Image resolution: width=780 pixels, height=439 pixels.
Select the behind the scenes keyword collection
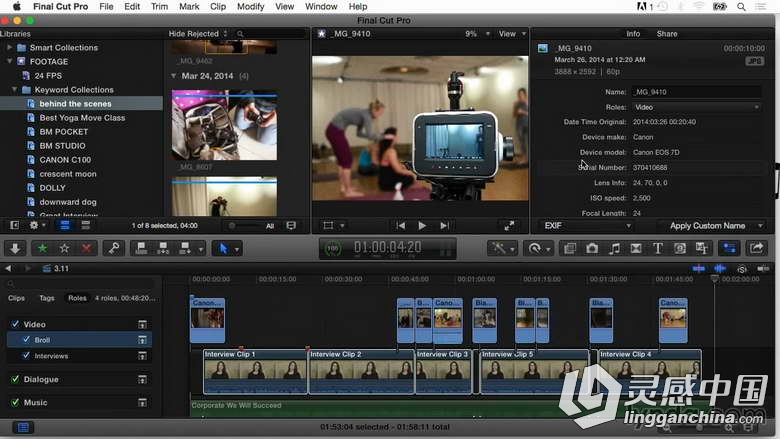[81, 103]
